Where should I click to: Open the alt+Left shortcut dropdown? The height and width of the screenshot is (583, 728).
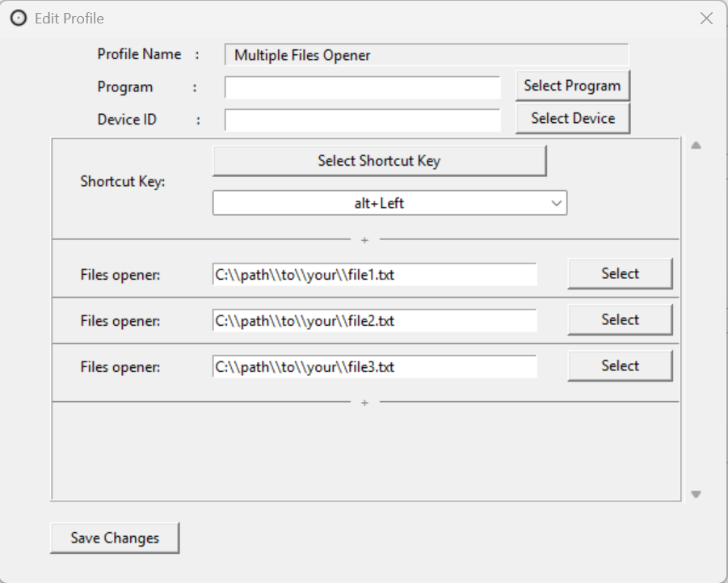[389, 203]
